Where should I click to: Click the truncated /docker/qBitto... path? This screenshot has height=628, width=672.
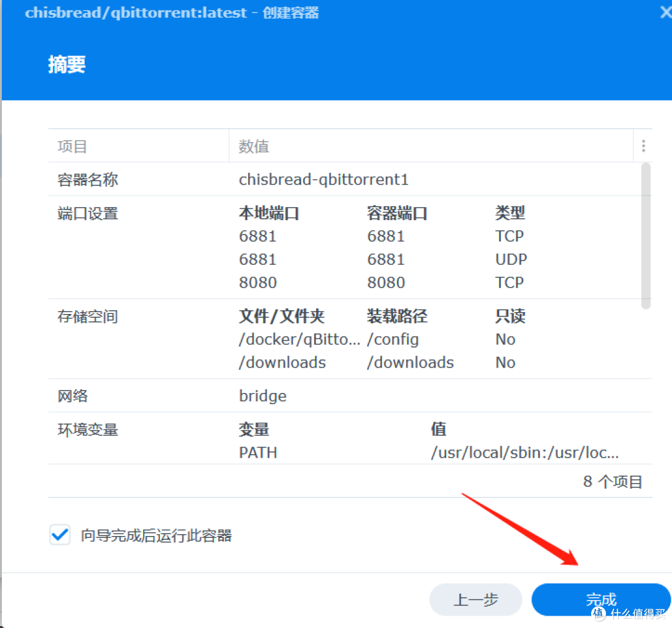(x=282, y=339)
